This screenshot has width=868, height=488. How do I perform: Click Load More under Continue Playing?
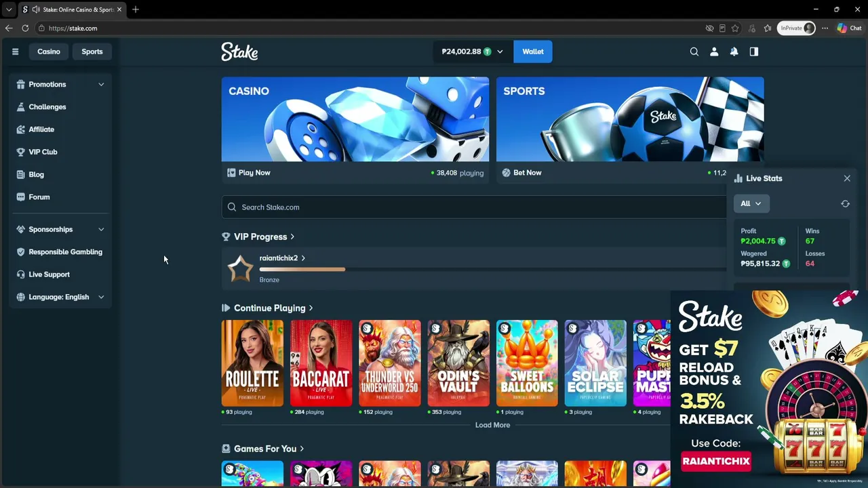[492, 425]
